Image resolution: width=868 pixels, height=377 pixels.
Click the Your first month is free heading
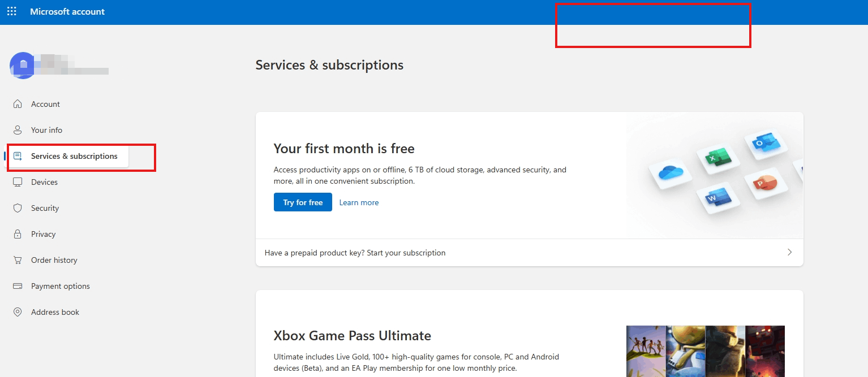[344, 149]
